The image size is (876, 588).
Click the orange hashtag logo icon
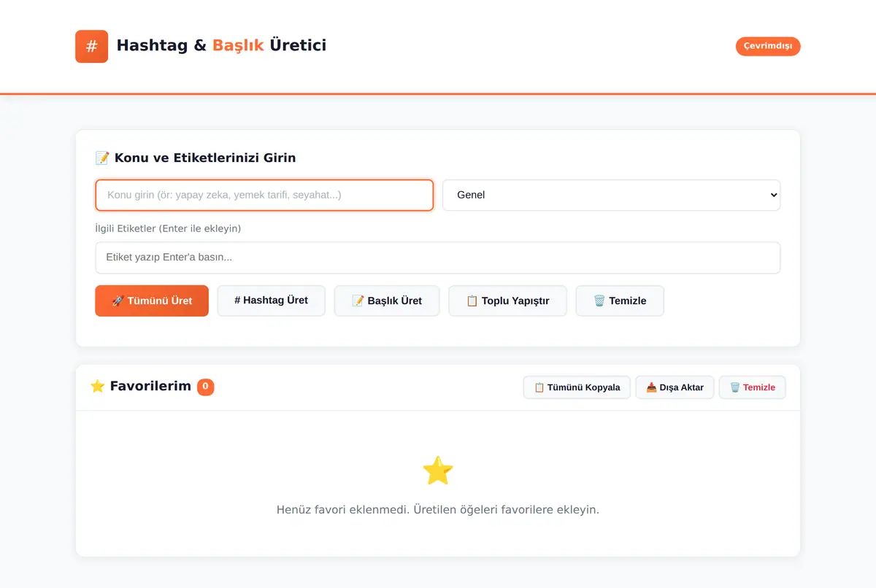pos(91,46)
